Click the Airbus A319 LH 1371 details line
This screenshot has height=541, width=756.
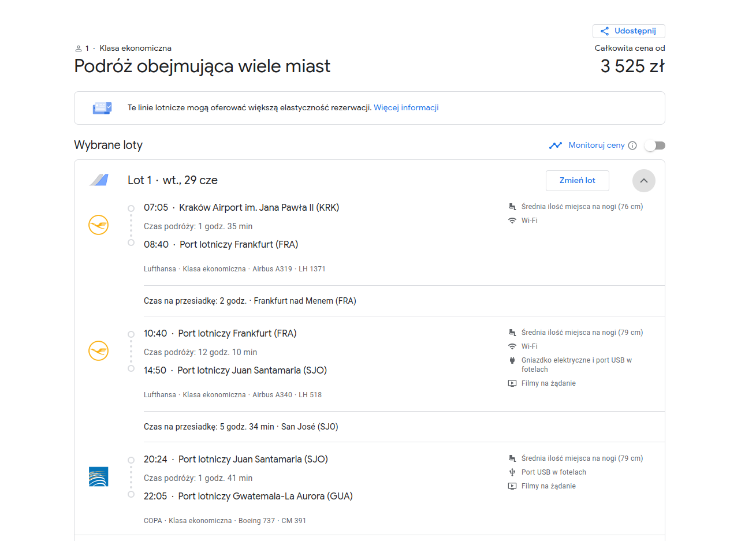(x=234, y=269)
